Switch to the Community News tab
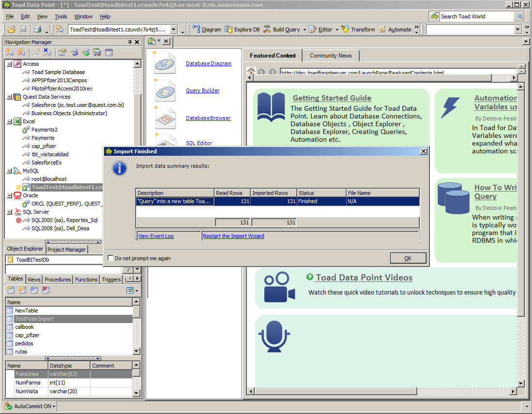The height and width of the screenshot is (414, 532). 331,56
